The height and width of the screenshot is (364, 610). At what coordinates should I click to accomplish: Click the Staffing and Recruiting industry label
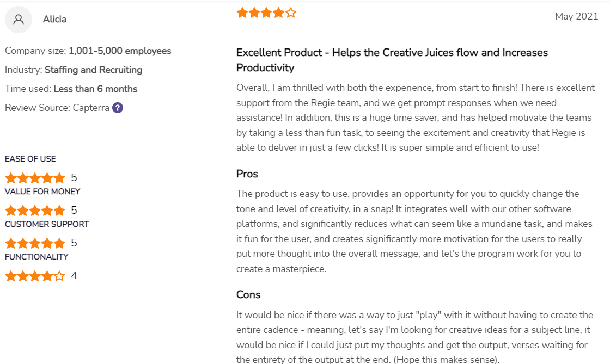point(93,70)
